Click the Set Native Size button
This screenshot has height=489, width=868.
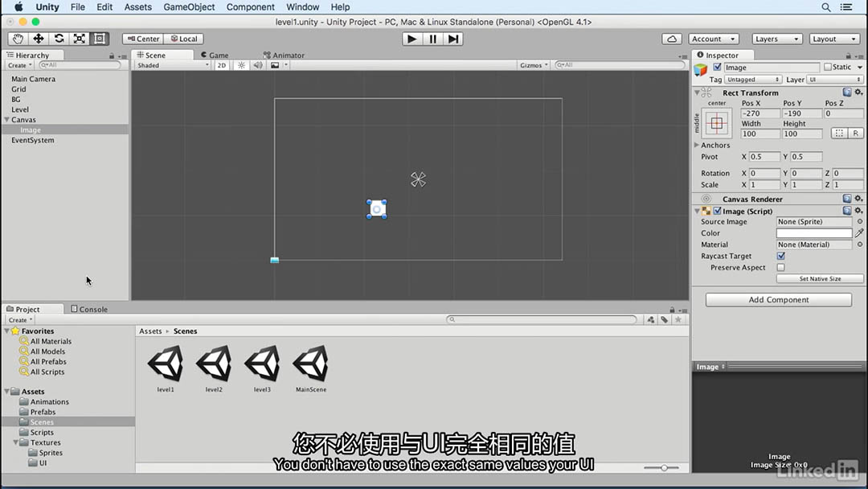820,278
